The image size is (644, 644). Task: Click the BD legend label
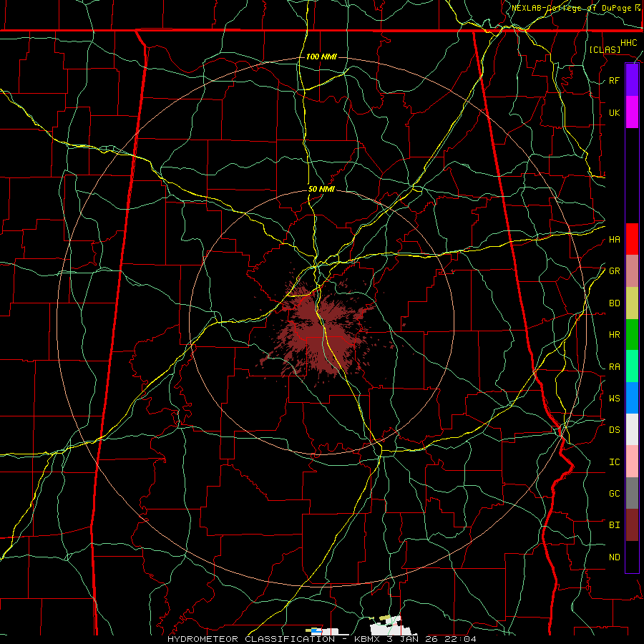pyautogui.click(x=614, y=303)
